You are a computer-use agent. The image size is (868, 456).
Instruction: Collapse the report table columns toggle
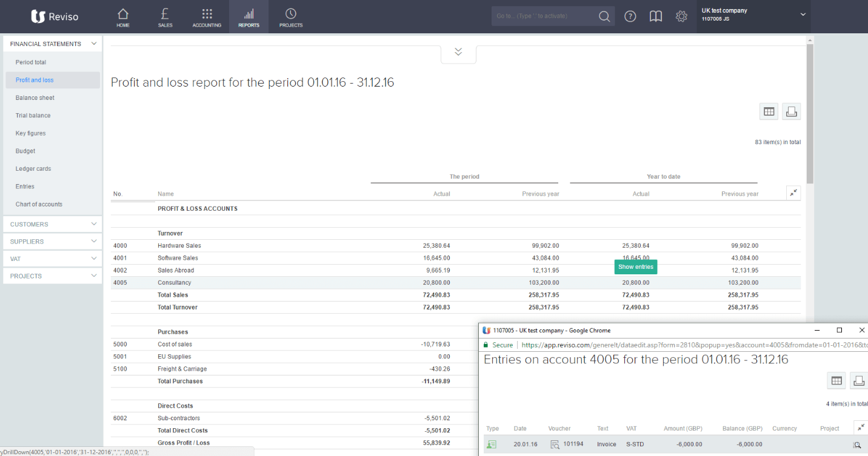pos(793,193)
